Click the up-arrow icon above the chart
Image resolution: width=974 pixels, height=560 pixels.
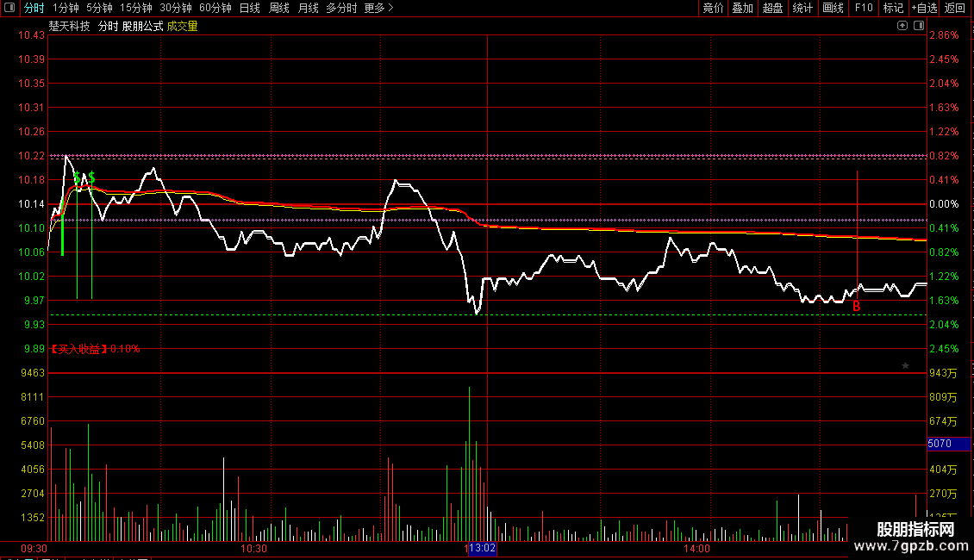[902, 26]
